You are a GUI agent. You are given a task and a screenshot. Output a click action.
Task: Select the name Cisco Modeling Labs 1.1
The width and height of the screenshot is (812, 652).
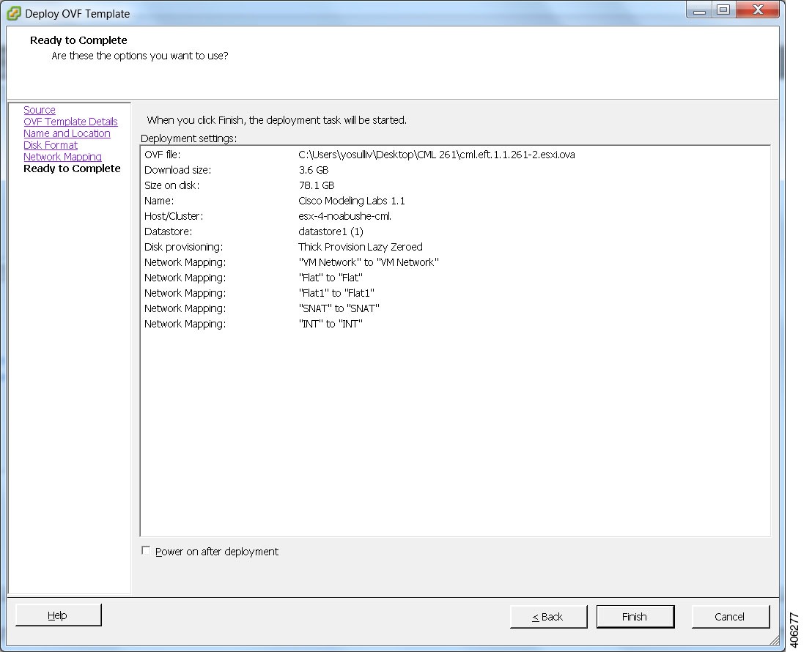click(352, 201)
